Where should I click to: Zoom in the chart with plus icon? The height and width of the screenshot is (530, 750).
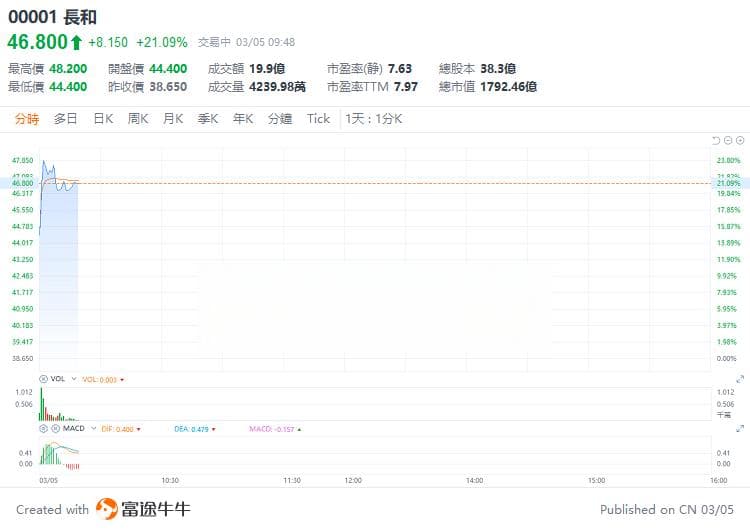pyautogui.click(x=740, y=141)
